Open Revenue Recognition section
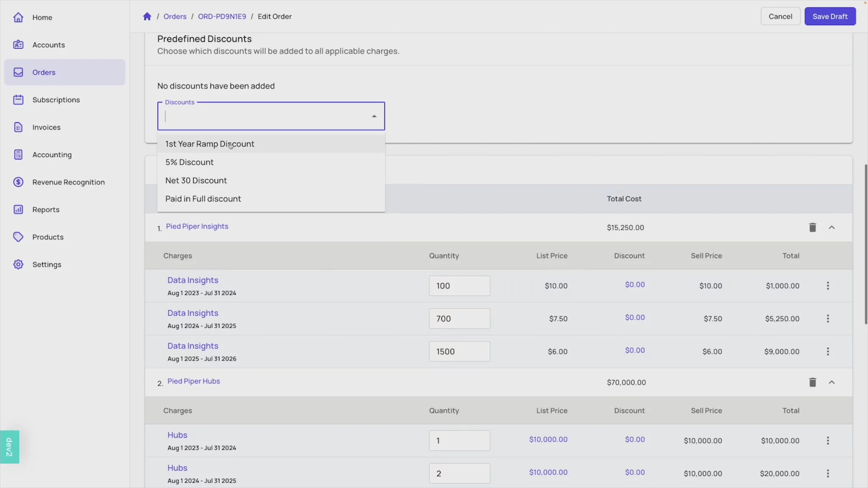Screen dimensions: 868x488 (x=68, y=182)
